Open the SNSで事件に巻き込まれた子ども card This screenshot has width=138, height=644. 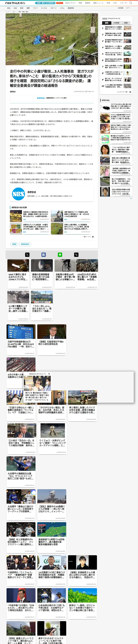[x=18, y=274]
